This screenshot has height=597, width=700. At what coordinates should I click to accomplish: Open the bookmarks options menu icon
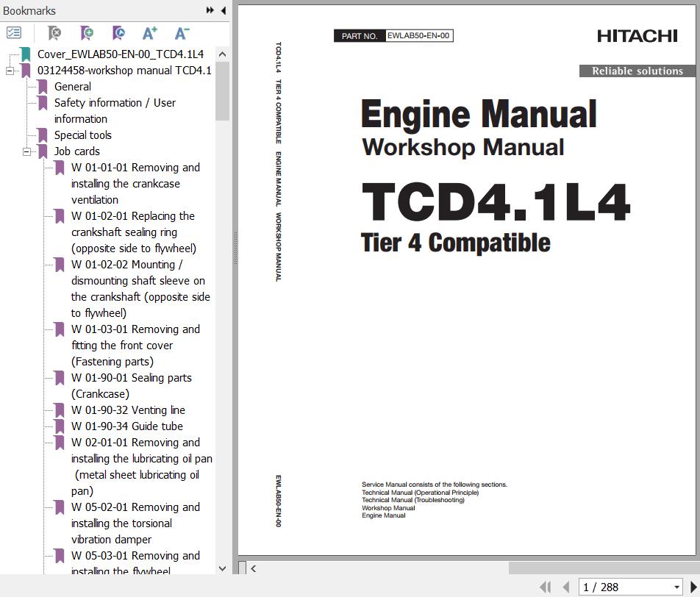14,32
